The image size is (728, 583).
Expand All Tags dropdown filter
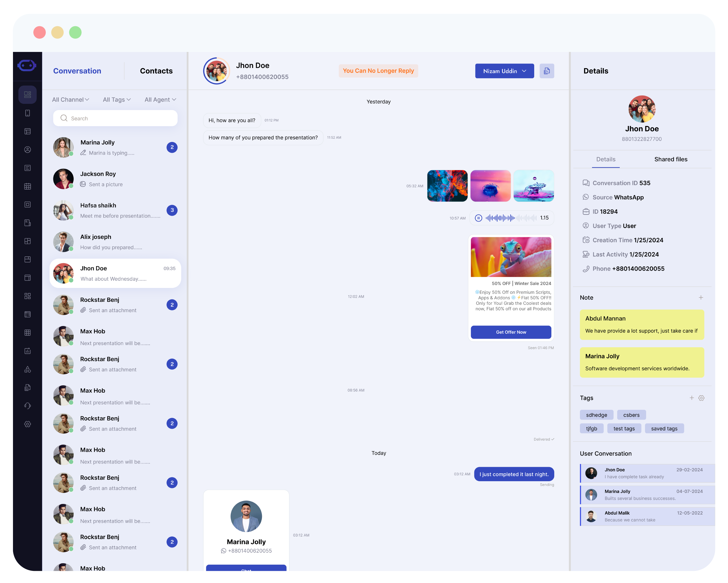117,99
